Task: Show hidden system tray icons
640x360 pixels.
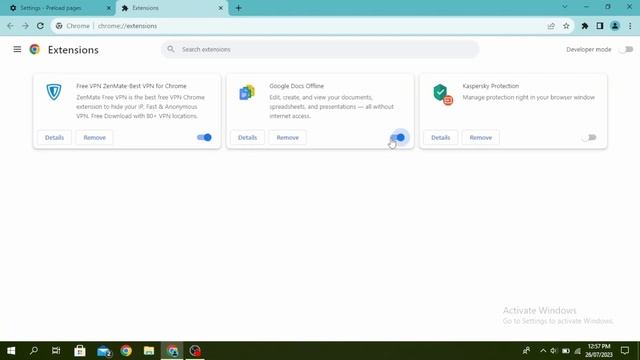Action: click(543, 351)
